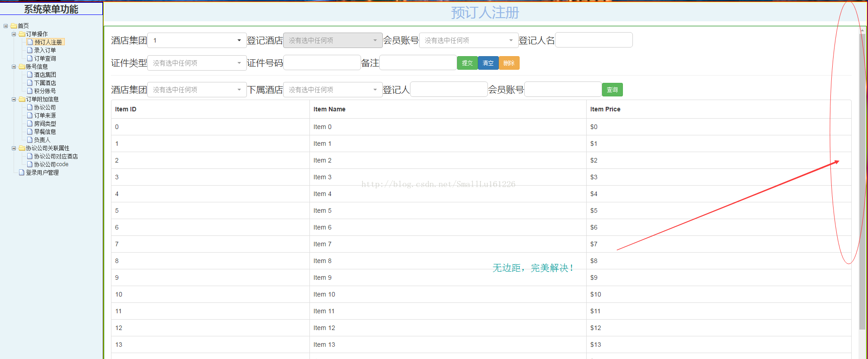Focus the 登记人 search input field
Viewport: 868px width, 359px height.
449,89
